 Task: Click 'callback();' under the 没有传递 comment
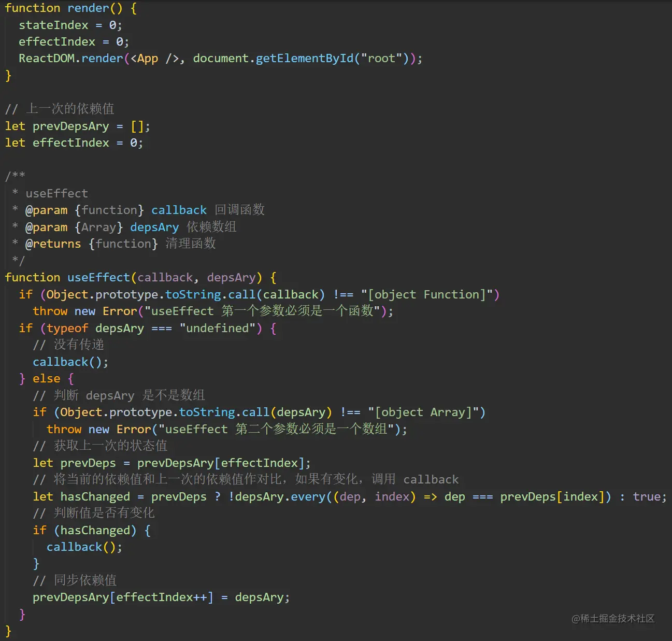tap(70, 362)
